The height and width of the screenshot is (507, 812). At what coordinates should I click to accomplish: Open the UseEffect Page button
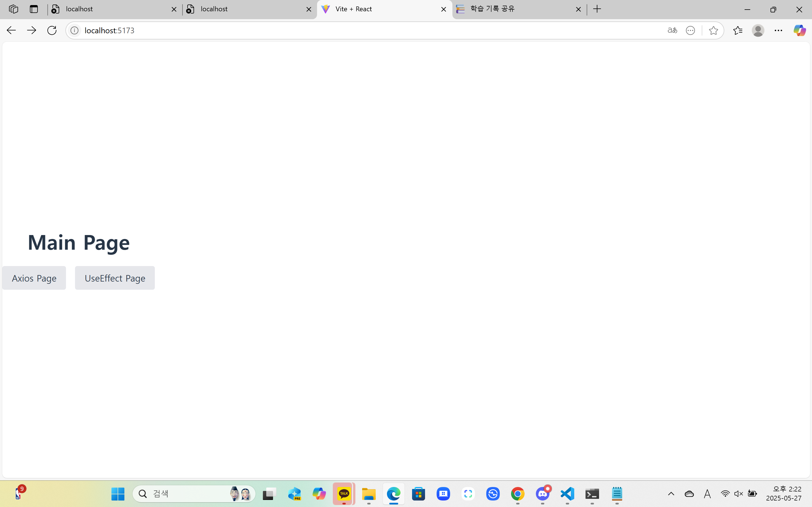115,278
